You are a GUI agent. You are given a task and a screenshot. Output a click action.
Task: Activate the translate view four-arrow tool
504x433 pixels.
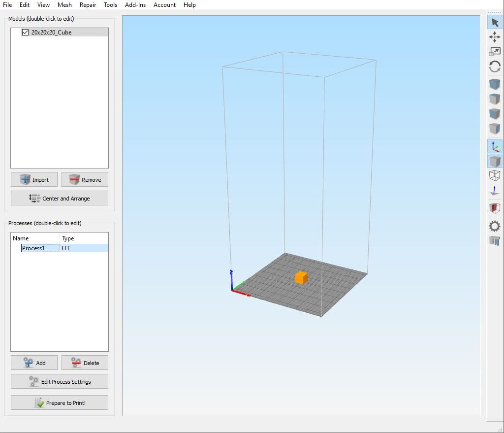pyautogui.click(x=495, y=37)
